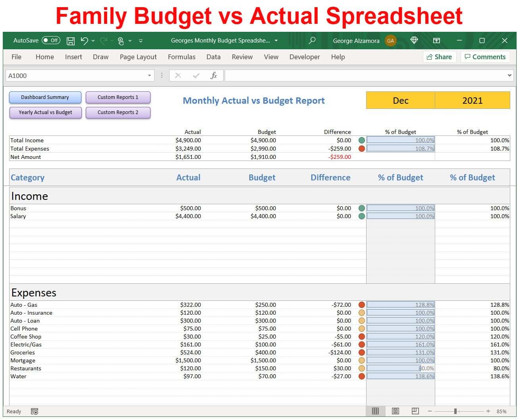Open Customize Quick Access Toolbar dropdown
519x420 pixels.
[x=141, y=41]
